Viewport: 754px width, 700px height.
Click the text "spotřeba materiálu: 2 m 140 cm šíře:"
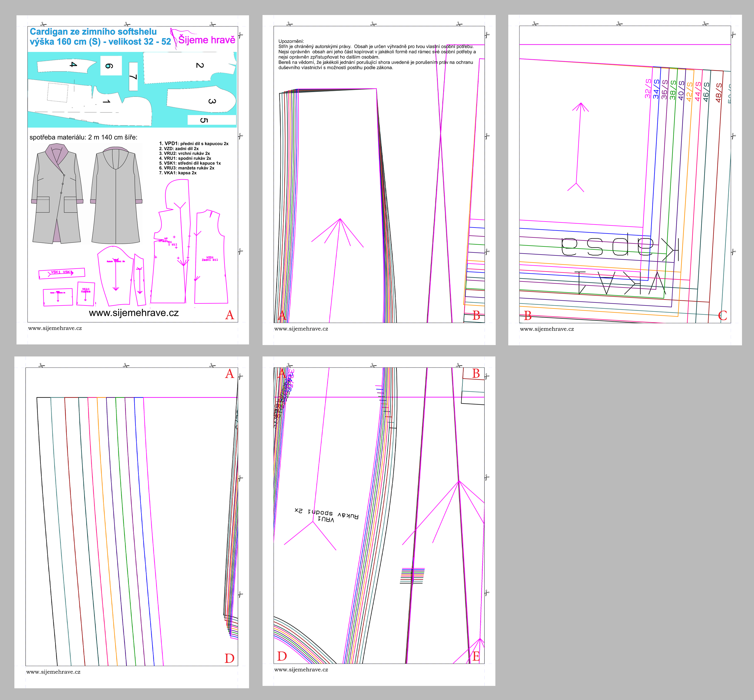pyautogui.click(x=83, y=137)
